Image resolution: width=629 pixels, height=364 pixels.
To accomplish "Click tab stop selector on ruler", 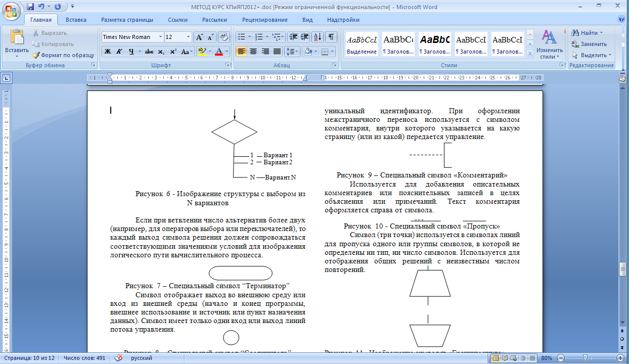I will (x=7, y=78).
